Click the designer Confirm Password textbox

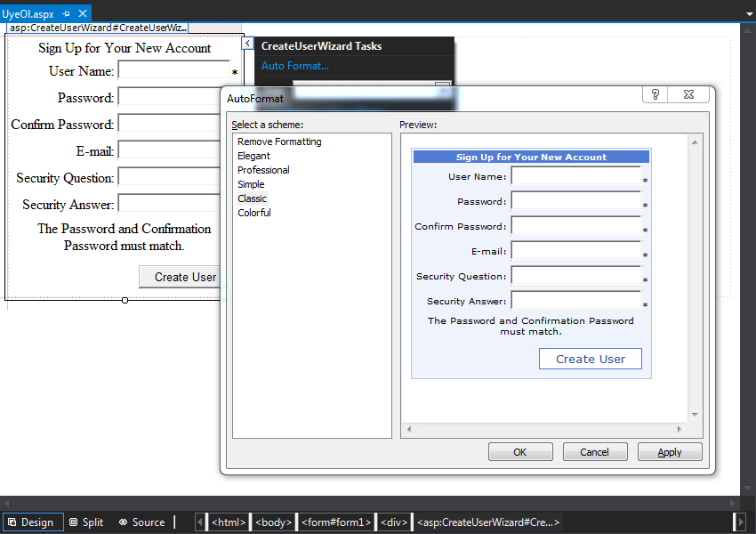point(169,123)
